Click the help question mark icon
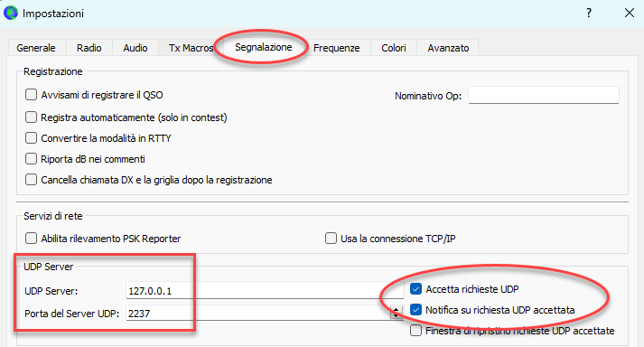 click(x=589, y=13)
